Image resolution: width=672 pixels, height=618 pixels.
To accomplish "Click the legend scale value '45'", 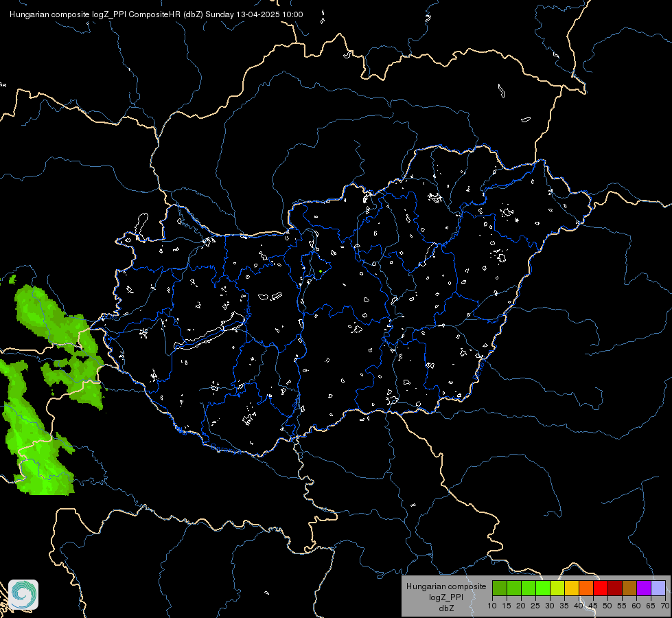I will pyautogui.click(x=593, y=606).
